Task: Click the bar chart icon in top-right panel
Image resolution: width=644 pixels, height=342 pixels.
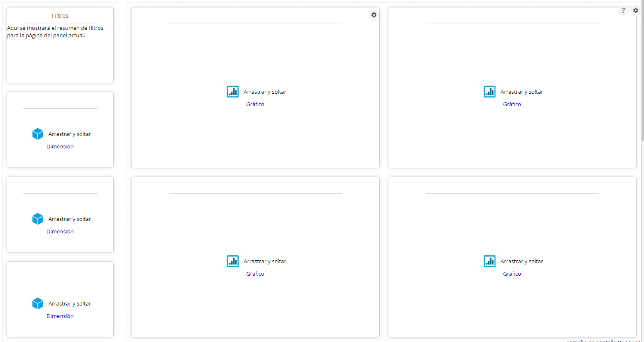Action: click(x=490, y=92)
